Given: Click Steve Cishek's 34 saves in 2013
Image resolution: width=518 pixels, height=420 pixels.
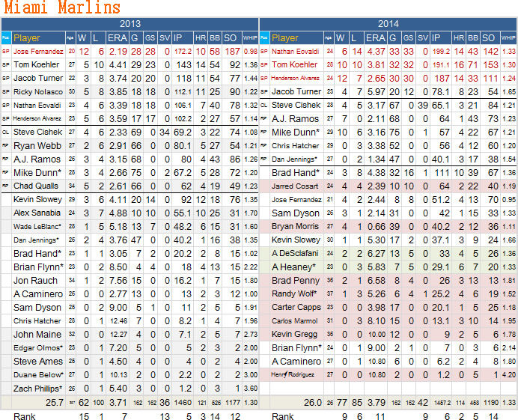Looking at the screenshot, I should click(x=165, y=133).
